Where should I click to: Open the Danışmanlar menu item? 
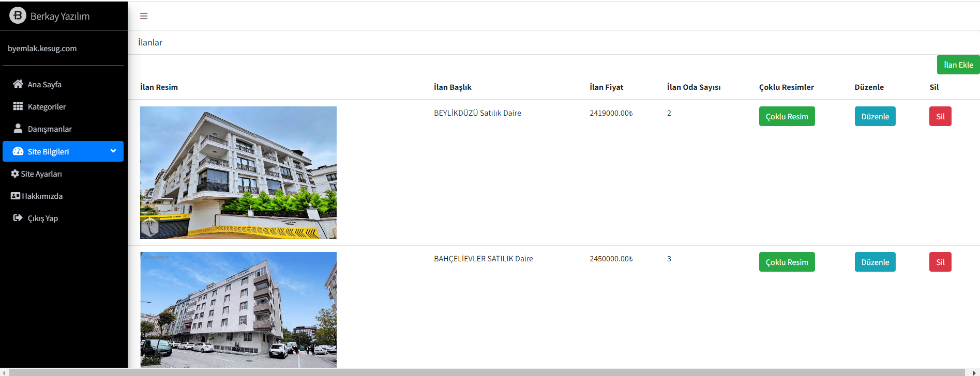point(50,129)
